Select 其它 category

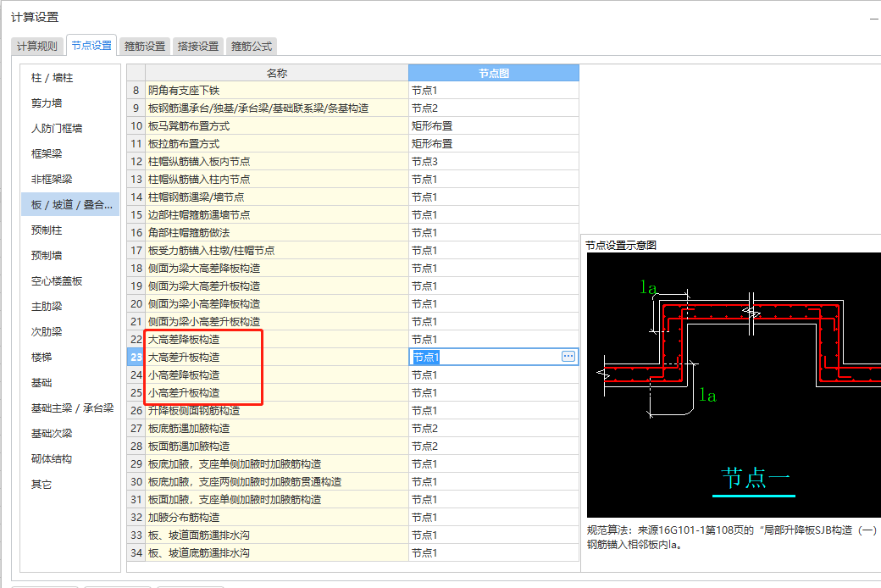point(70,485)
